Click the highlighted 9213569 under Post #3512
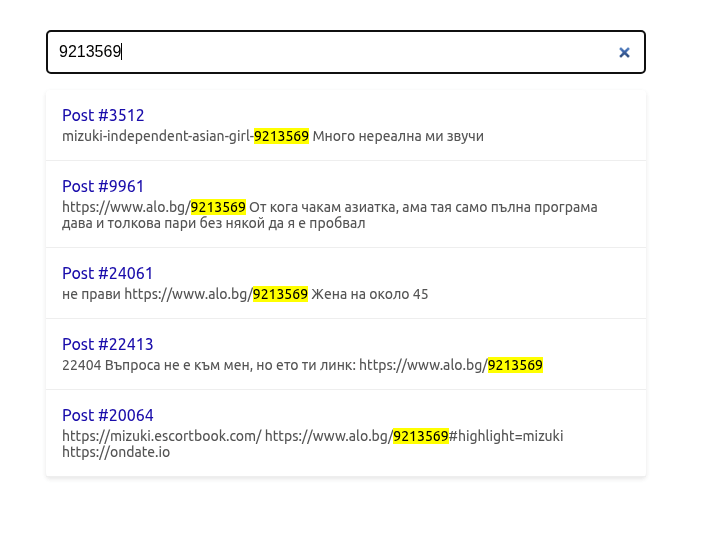 281,136
